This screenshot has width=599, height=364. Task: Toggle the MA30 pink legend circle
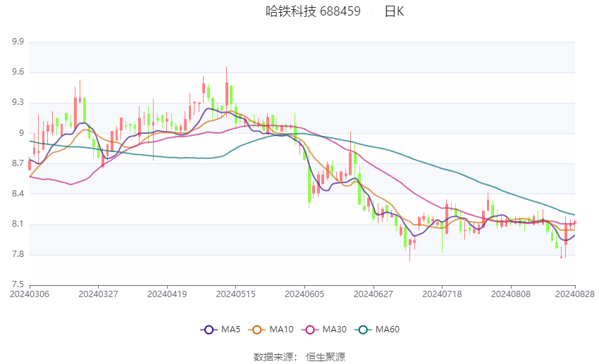click(310, 330)
